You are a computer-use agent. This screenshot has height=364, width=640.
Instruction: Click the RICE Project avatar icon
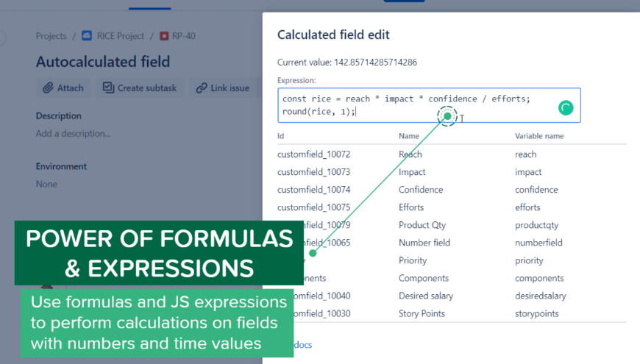click(x=87, y=35)
